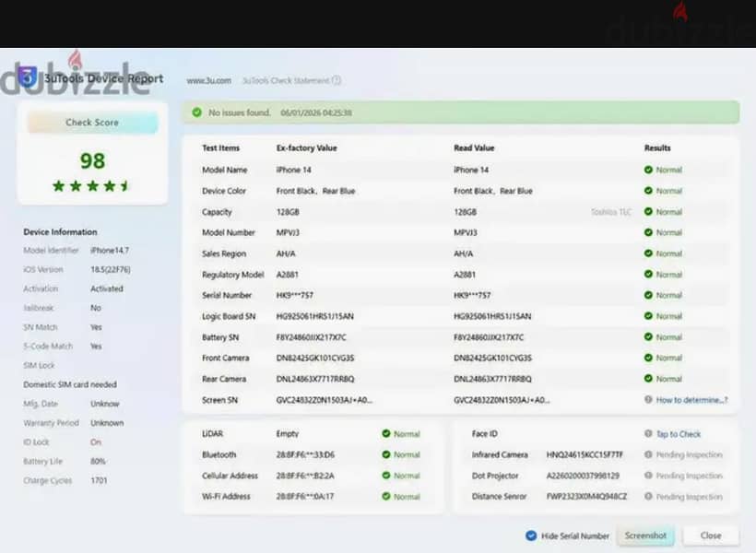Click the Mfg. Date value Unknow
This screenshot has width=756, height=553.
(104, 404)
